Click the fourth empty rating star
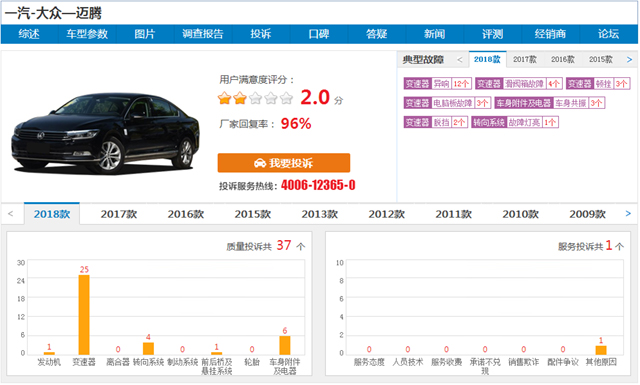The width and height of the screenshot is (640, 385). 271,98
